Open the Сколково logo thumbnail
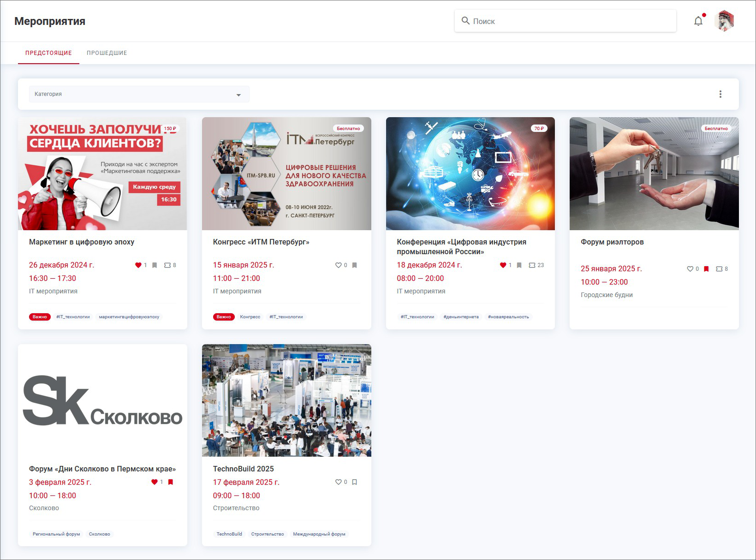This screenshot has width=756, height=560. click(x=102, y=400)
